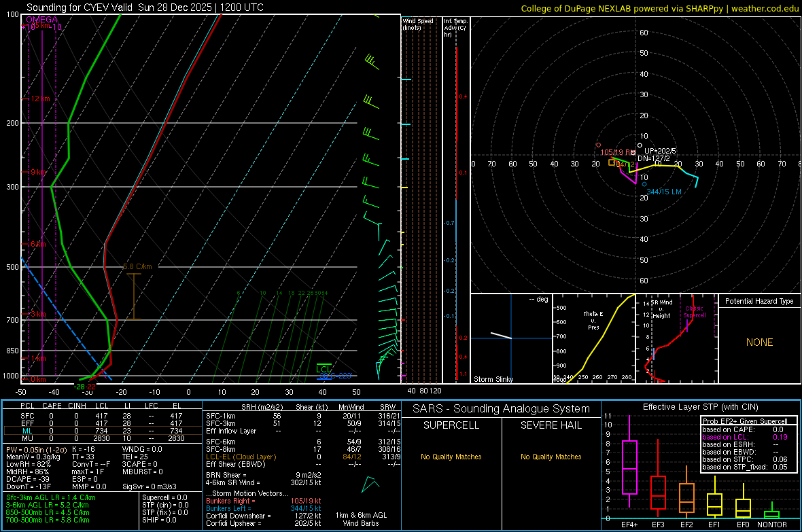This screenshot has width=802, height=532.
Task: Select the highlighted ML parcel row
Action: click(x=102, y=431)
